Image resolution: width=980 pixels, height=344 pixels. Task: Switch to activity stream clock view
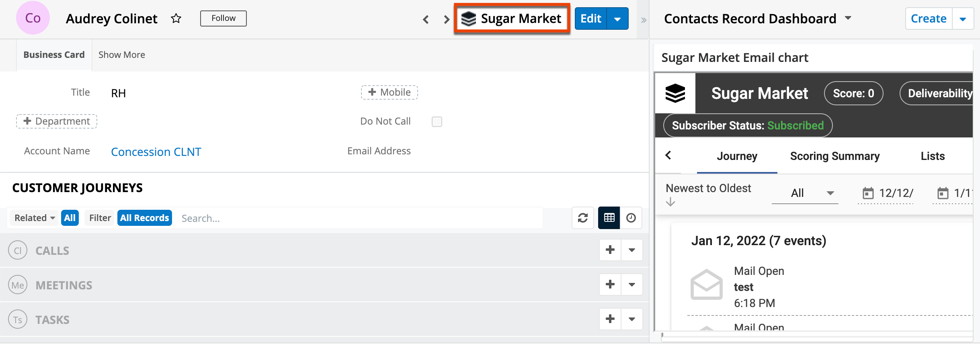pyautogui.click(x=631, y=218)
